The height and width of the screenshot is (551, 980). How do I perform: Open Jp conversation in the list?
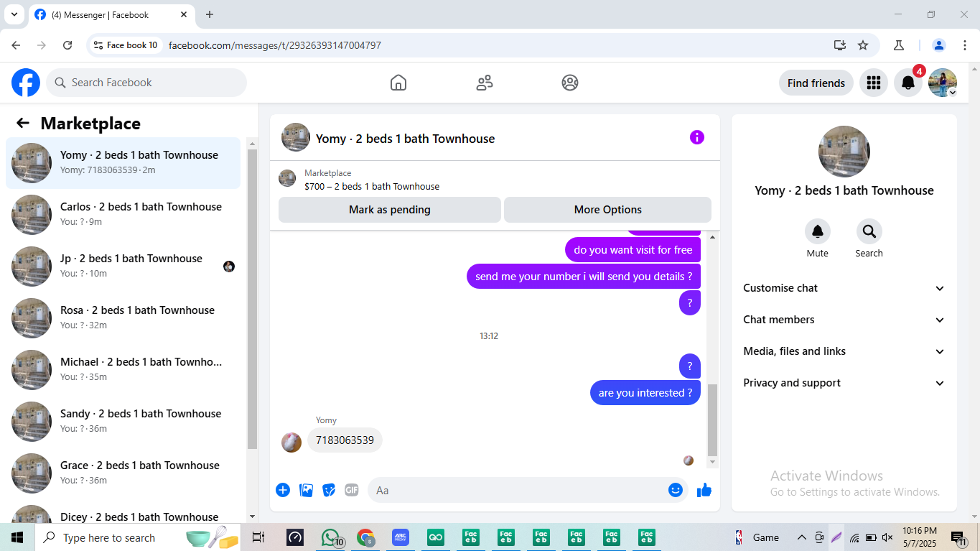(123, 267)
